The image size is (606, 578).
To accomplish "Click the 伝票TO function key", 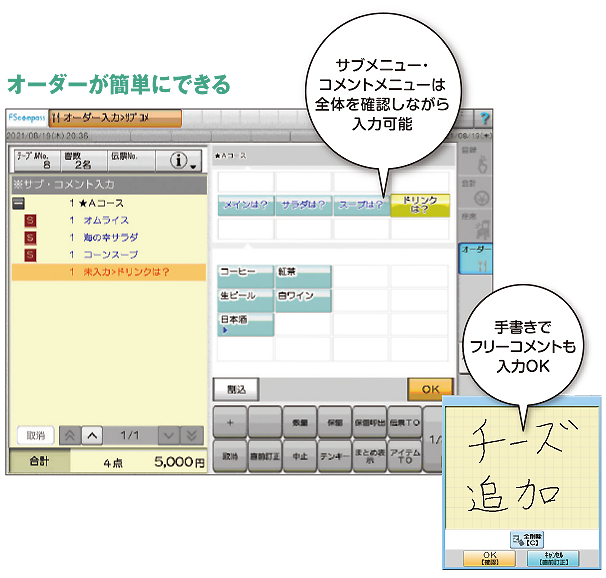I will coord(404,422).
